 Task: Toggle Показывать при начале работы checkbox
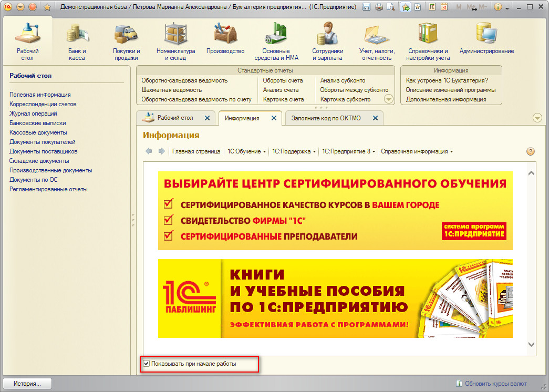[x=147, y=364]
